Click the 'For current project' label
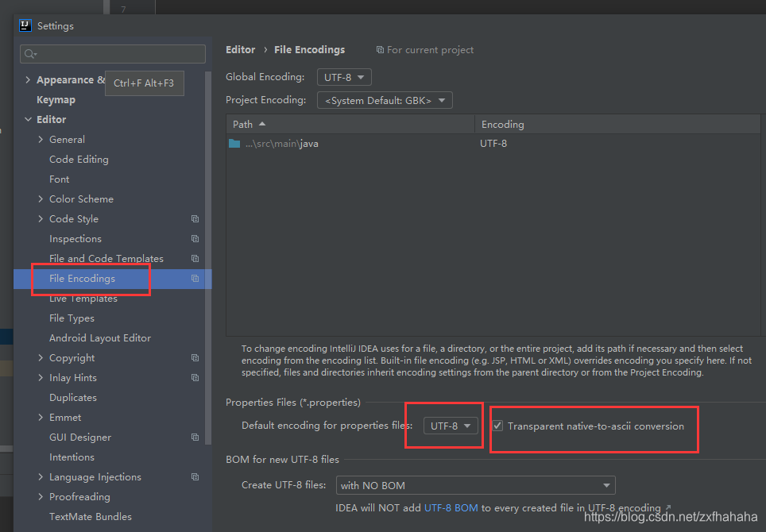Screen dimensions: 766x532 [430, 50]
